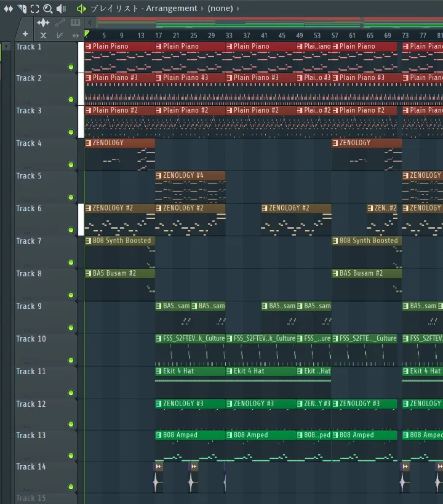Viewport: 443px width, 504px height.
Task: Open the playlist title menu
Action: (x=144, y=9)
